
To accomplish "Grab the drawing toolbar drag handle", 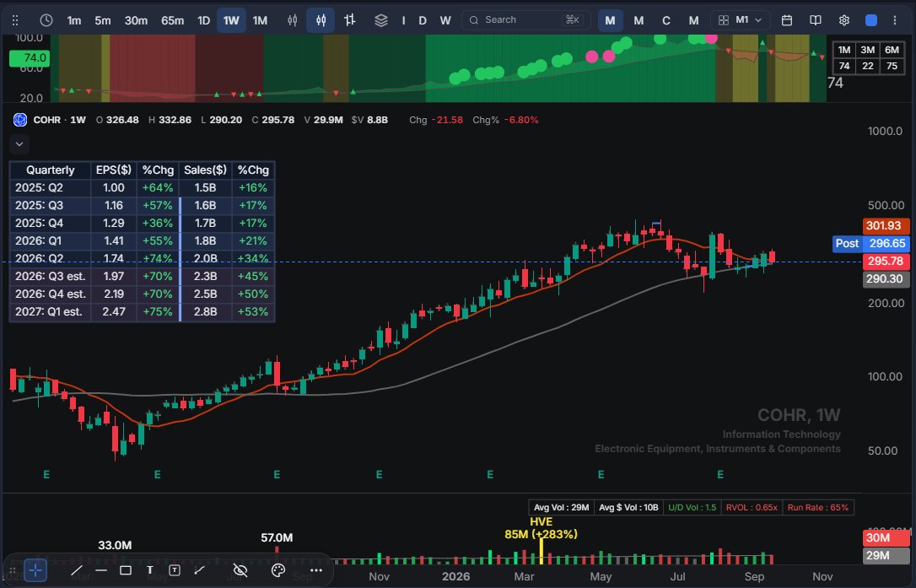I will [13, 570].
